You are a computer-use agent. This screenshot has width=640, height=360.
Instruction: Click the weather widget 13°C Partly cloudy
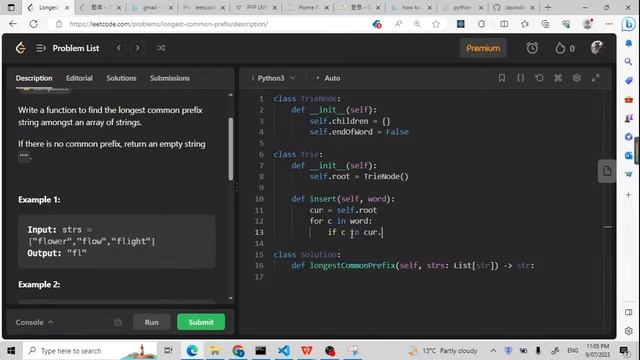pyautogui.click(x=443, y=351)
